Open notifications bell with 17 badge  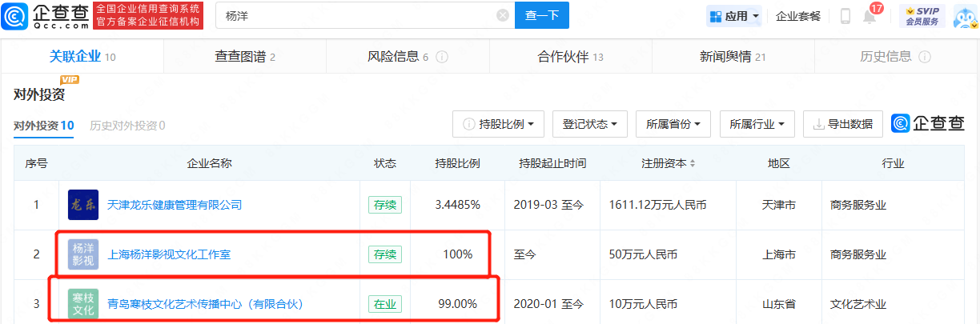[870, 15]
